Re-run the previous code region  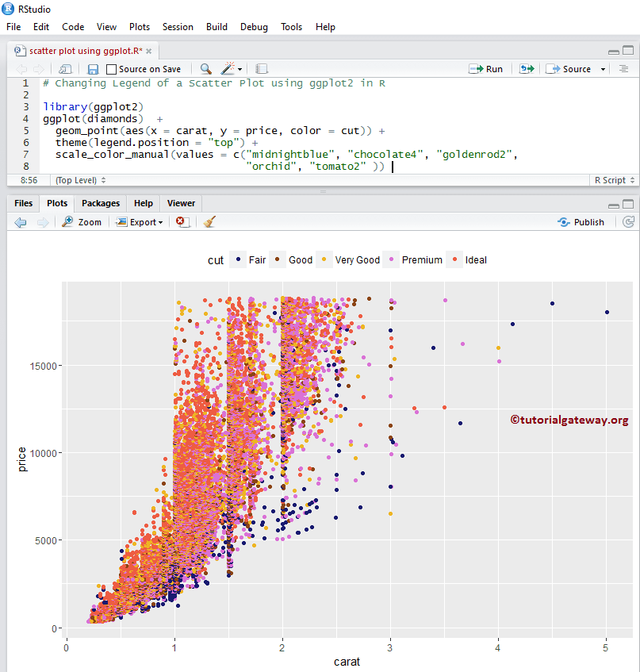coord(526,69)
